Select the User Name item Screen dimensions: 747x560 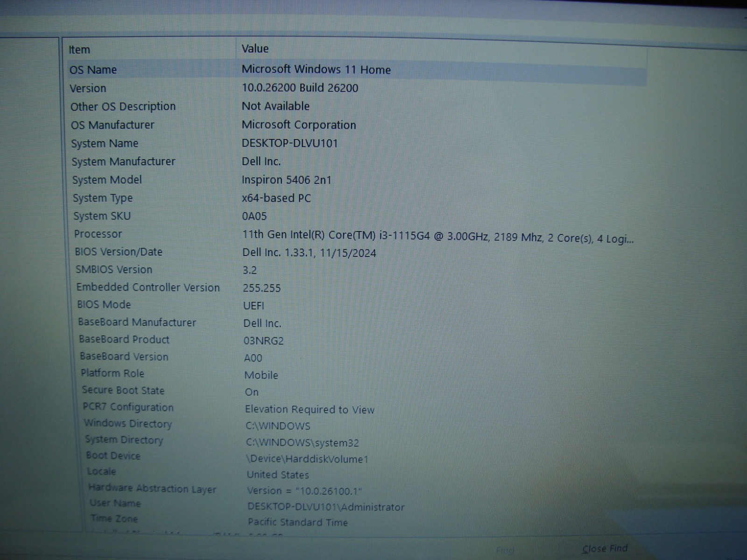pos(115,503)
